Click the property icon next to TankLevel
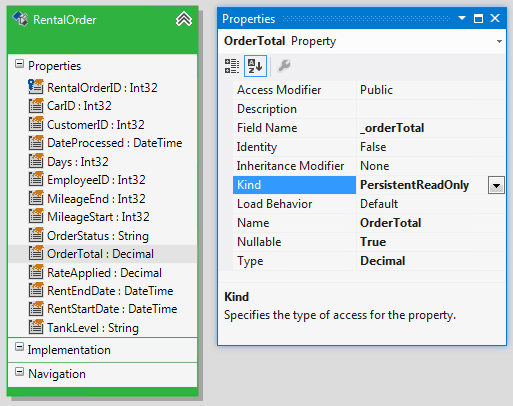Viewport: 513px width, 406px height. 36,327
